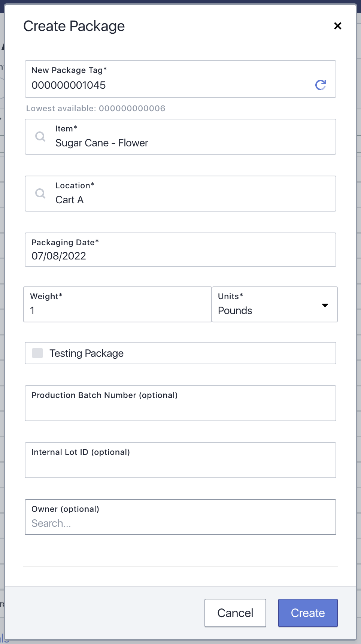Click the Item search magnifier icon
361x644 pixels.
40,136
